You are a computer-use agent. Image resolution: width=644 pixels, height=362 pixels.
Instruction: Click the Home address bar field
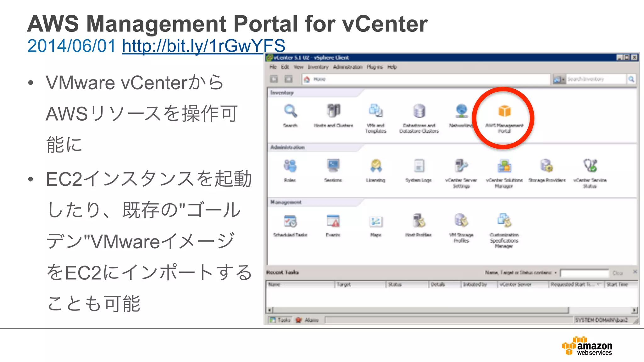[x=426, y=79]
